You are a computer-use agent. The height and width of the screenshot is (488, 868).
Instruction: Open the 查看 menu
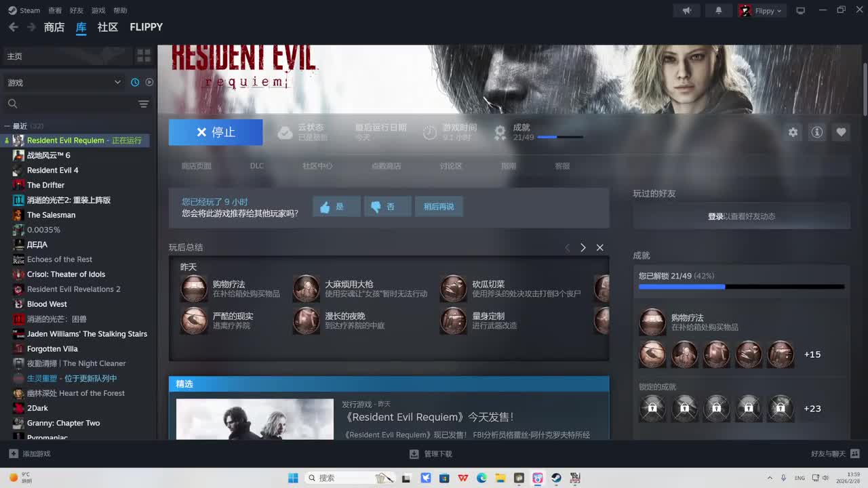coord(55,10)
